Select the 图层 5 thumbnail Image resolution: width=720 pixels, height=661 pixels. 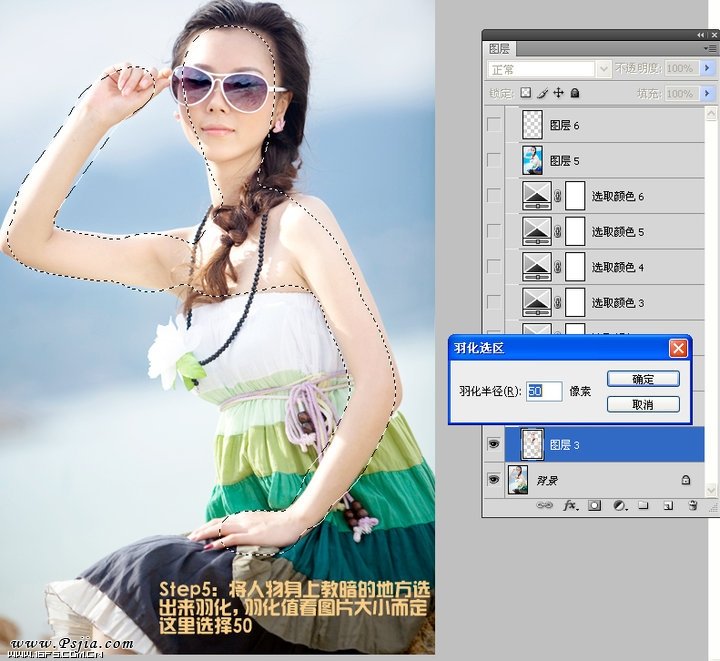point(532,160)
